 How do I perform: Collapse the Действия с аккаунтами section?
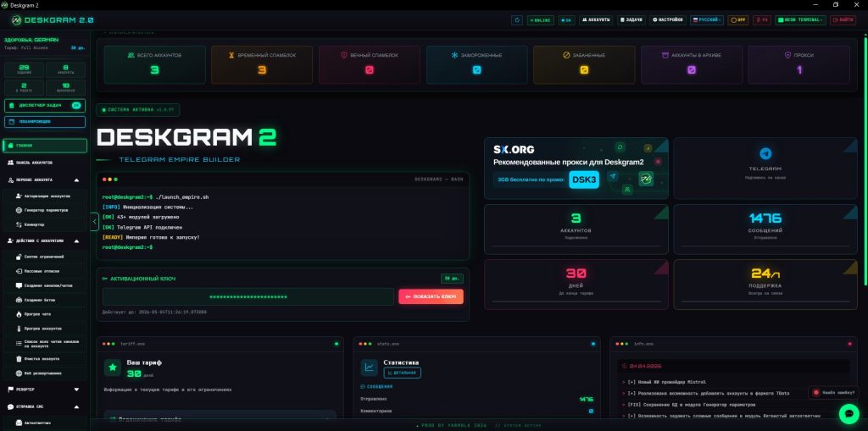pos(76,240)
